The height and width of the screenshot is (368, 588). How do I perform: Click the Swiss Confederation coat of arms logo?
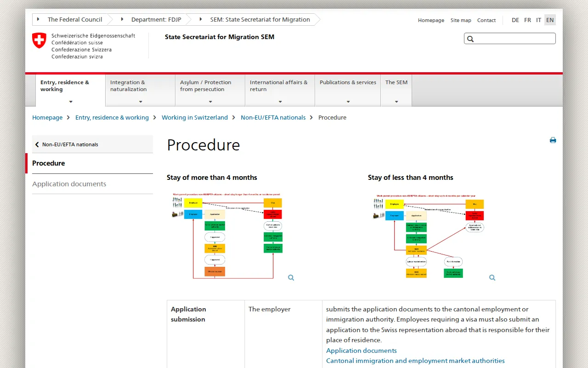click(x=39, y=40)
